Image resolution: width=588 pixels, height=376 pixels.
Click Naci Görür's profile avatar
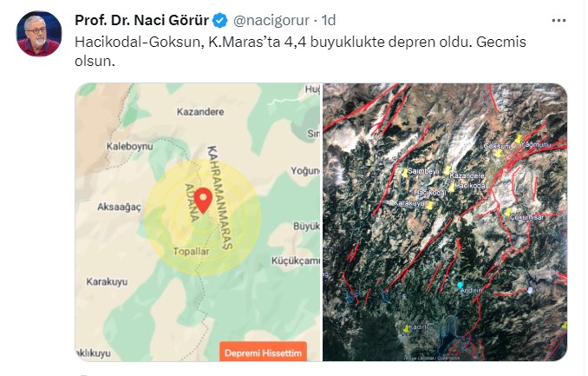click(39, 33)
